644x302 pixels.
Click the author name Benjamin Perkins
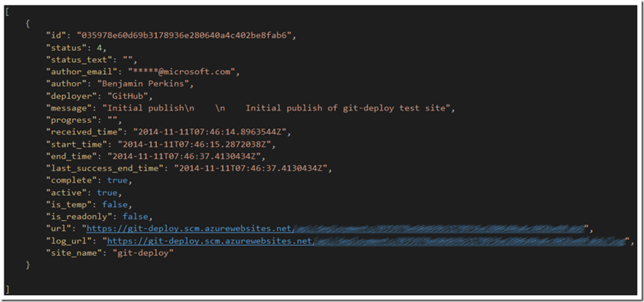click(145, 84)
